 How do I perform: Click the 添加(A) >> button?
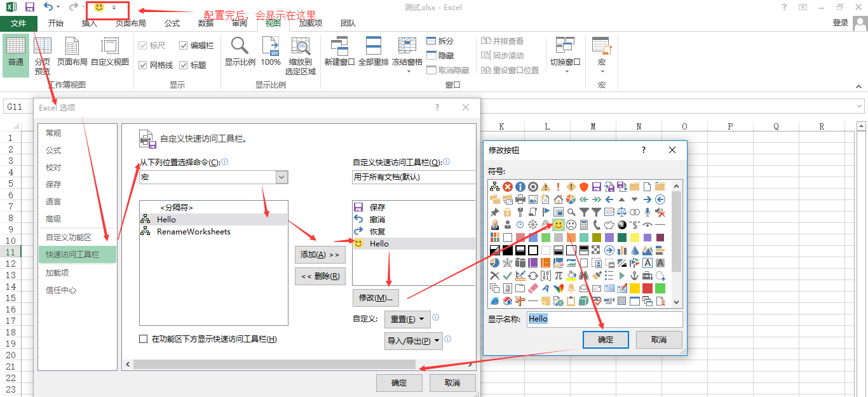click(x=320, y=255)
